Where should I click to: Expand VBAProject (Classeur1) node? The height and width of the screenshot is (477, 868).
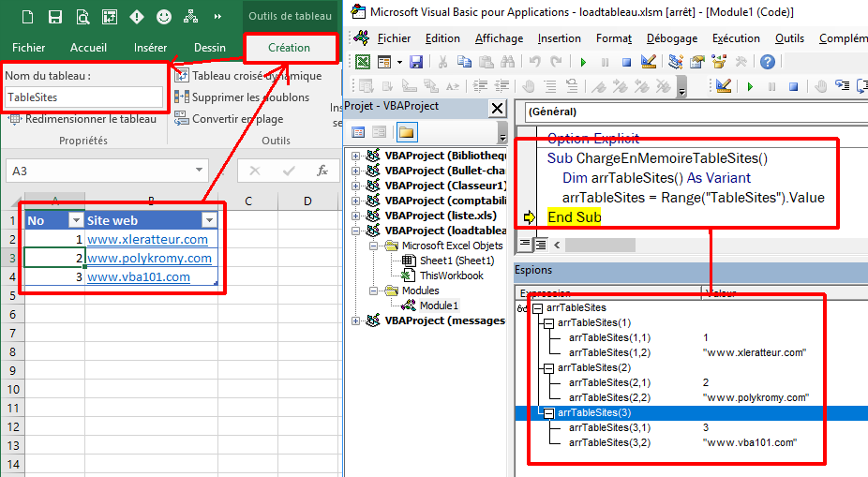pos(356,186)
